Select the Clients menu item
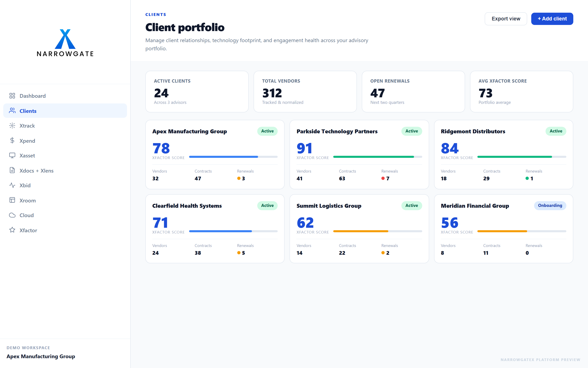 coord(65,111)
